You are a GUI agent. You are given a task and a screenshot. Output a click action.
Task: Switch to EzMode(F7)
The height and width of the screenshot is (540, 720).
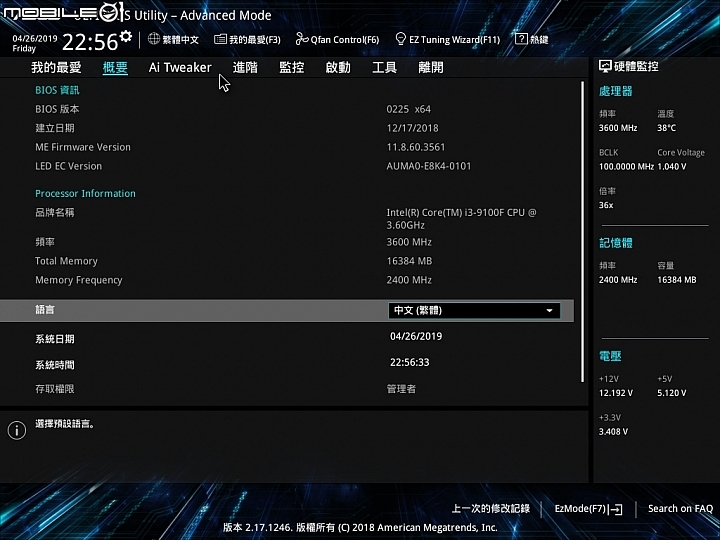click(x=588, y=509)
